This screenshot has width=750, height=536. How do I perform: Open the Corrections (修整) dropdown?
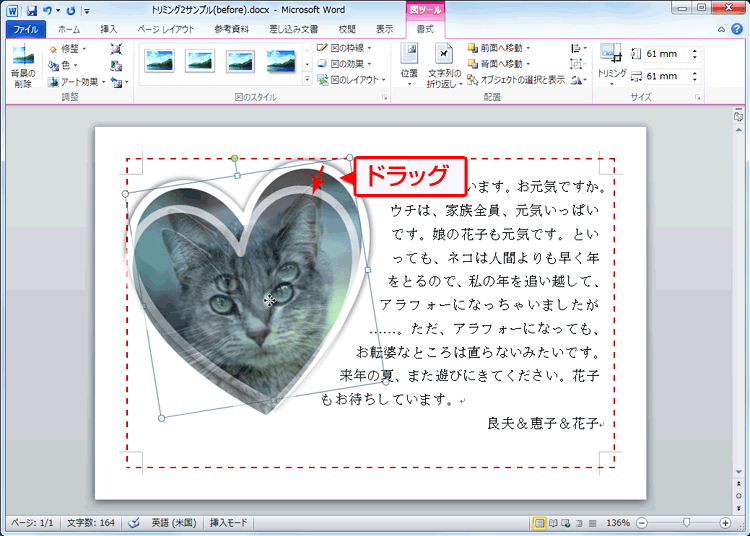pyautogui.click(x=67, y=49)
